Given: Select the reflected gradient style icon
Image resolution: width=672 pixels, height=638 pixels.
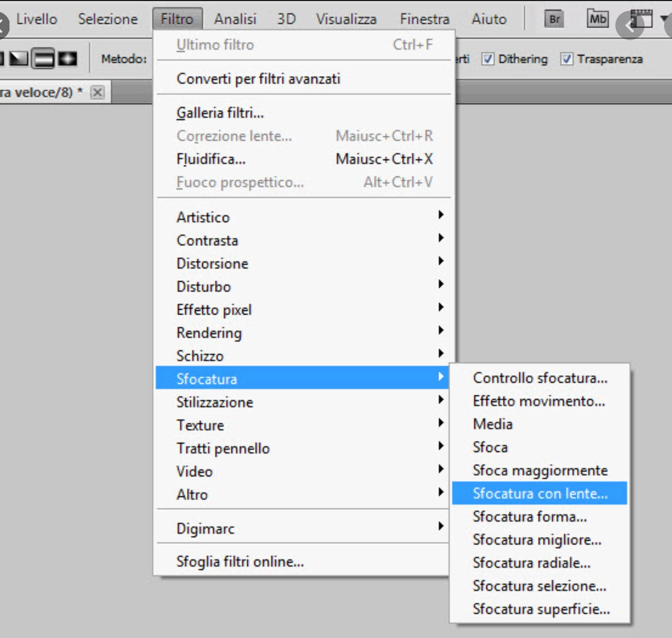Looking at the screenshot, I should (43, 59).
